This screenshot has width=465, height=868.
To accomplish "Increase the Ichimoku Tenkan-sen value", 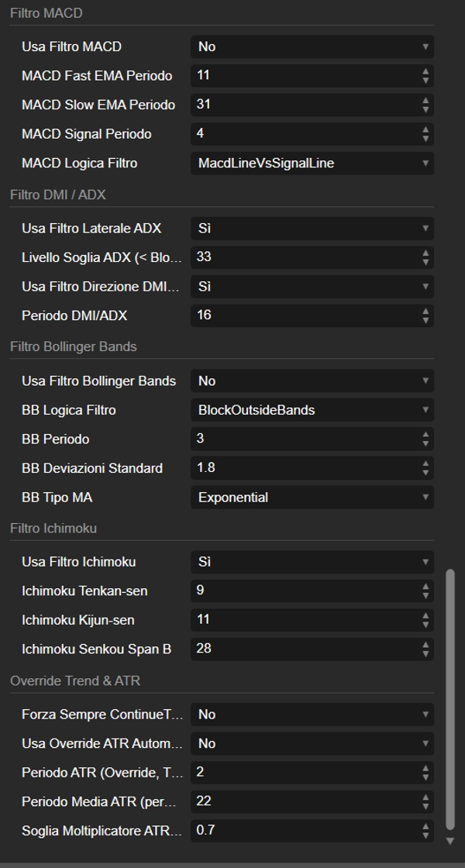I will [425, 587].
